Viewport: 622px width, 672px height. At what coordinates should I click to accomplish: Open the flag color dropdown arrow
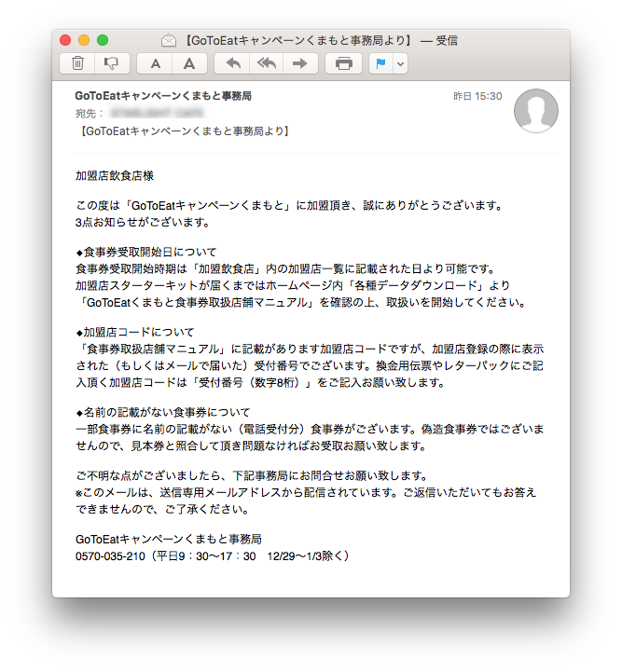[401, 63]
